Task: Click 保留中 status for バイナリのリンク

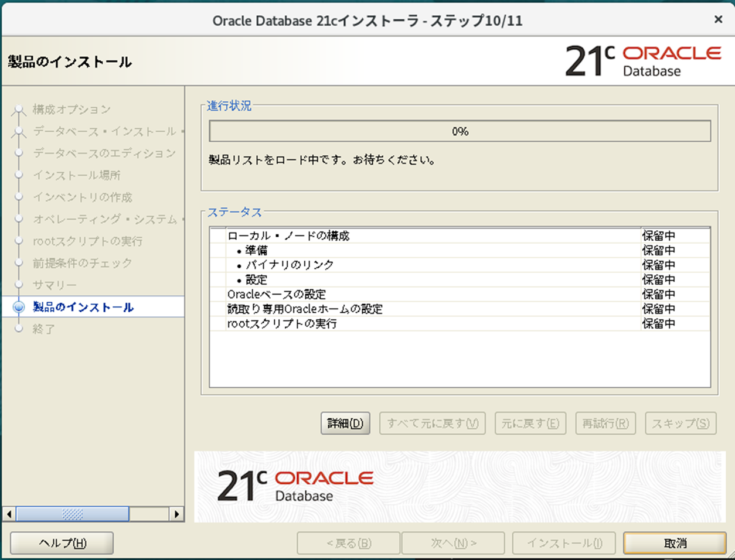Action: 659,265
